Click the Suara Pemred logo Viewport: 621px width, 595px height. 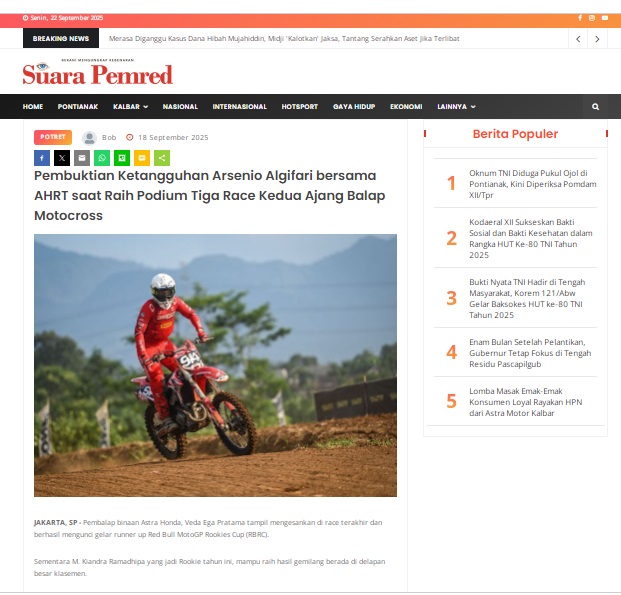coord(97,72)
